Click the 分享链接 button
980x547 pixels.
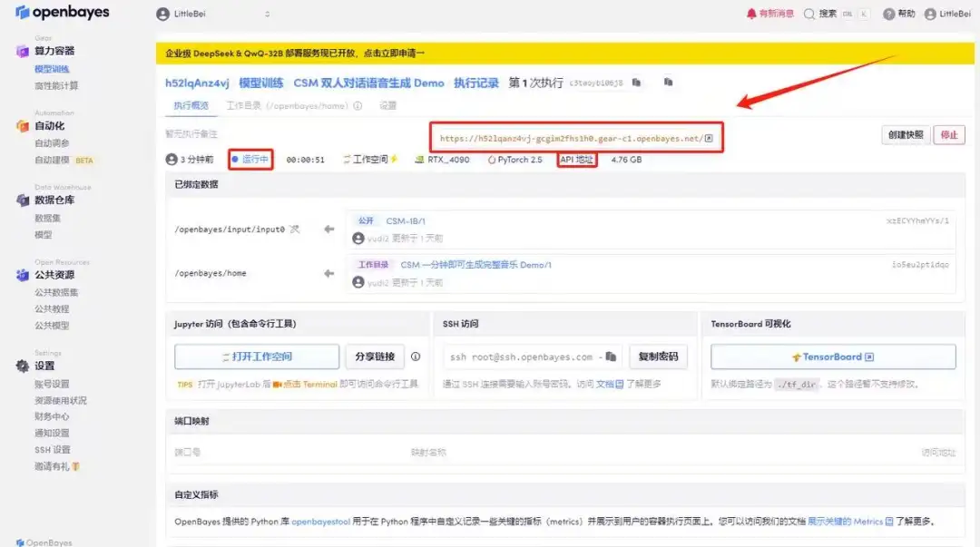coord(375,357)
